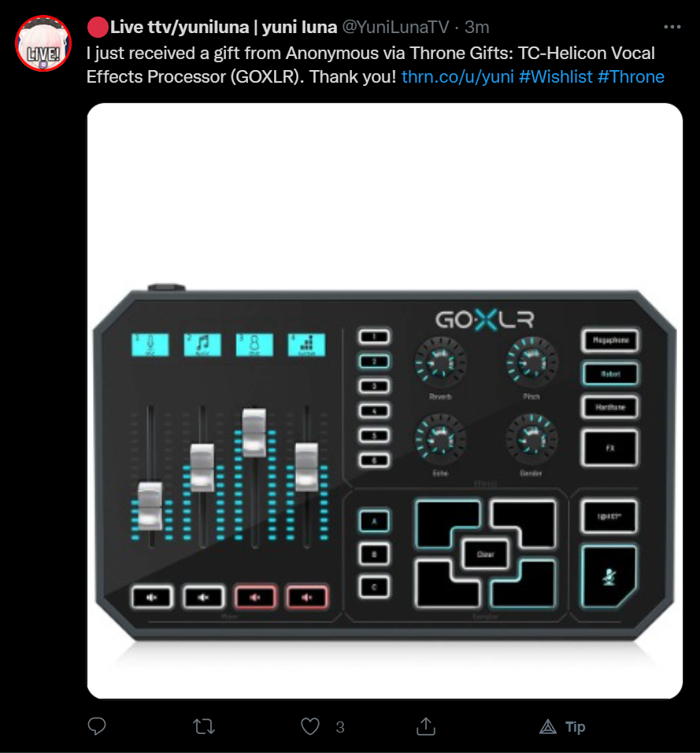Open the share upload icon
The image size is (700, 753).
point(426,726)
